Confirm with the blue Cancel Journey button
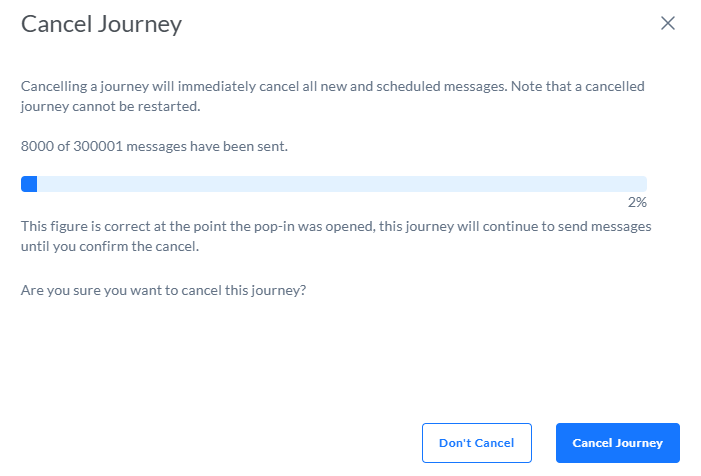Viewport: 701px width, 476px height. pos(617,443)
